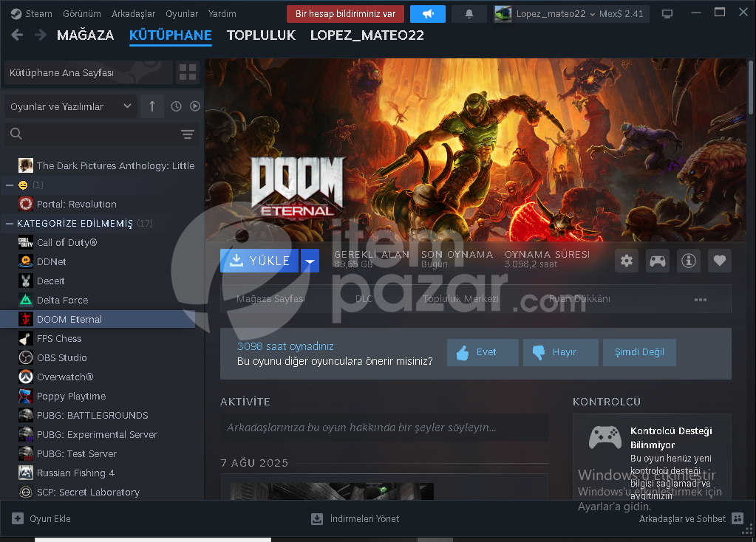Click the YÜKLE install button

pos(259,261)
